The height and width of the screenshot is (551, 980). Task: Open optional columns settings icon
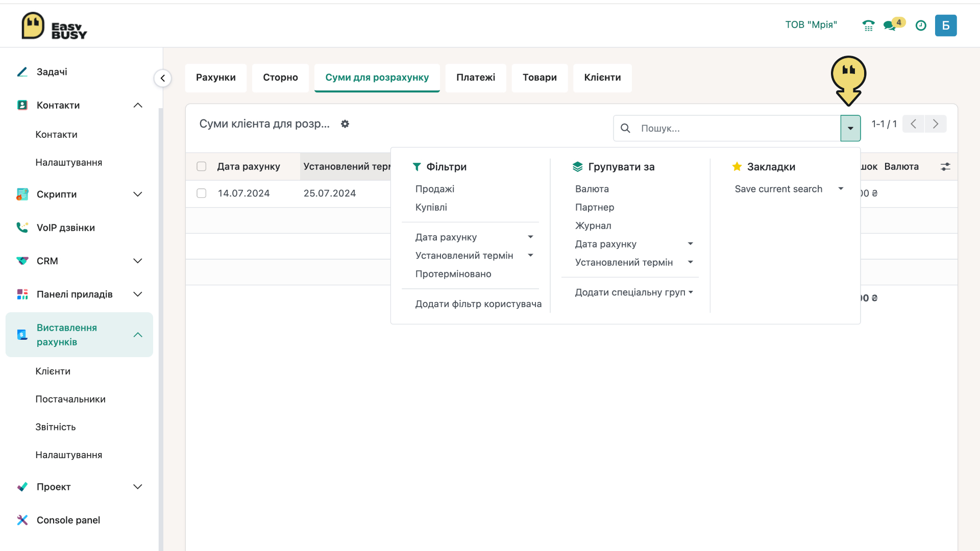945,167
